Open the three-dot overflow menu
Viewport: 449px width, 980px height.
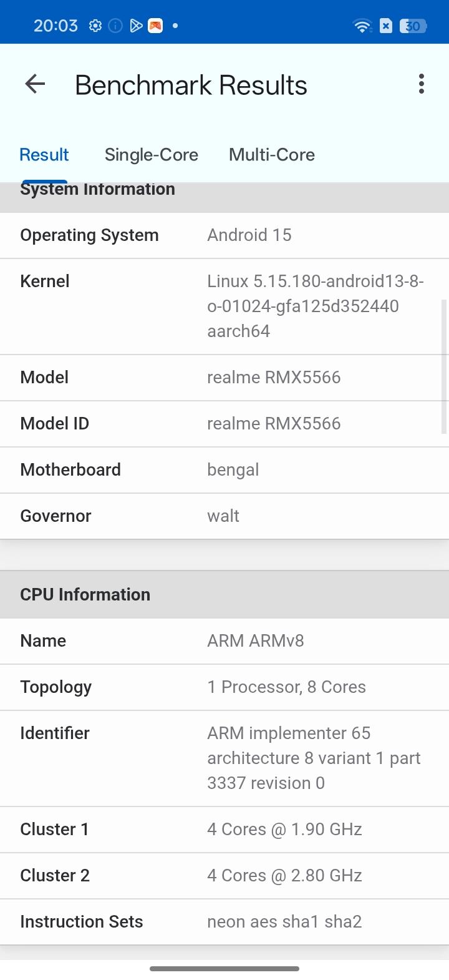point(422,84)
